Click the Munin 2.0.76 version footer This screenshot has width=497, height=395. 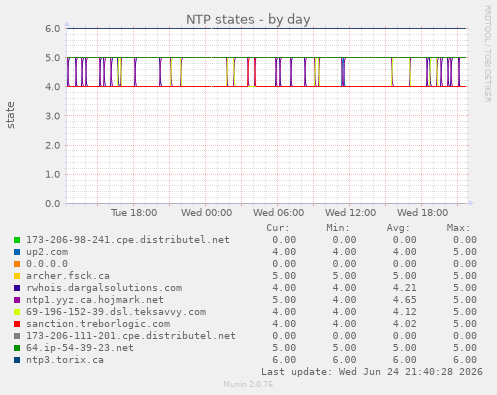point(248,384)
